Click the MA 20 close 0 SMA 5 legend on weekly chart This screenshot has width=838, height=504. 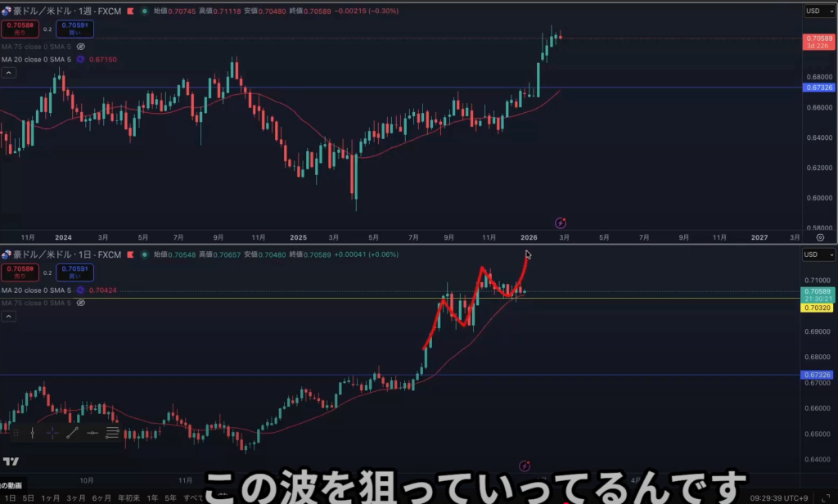[36, 60]
